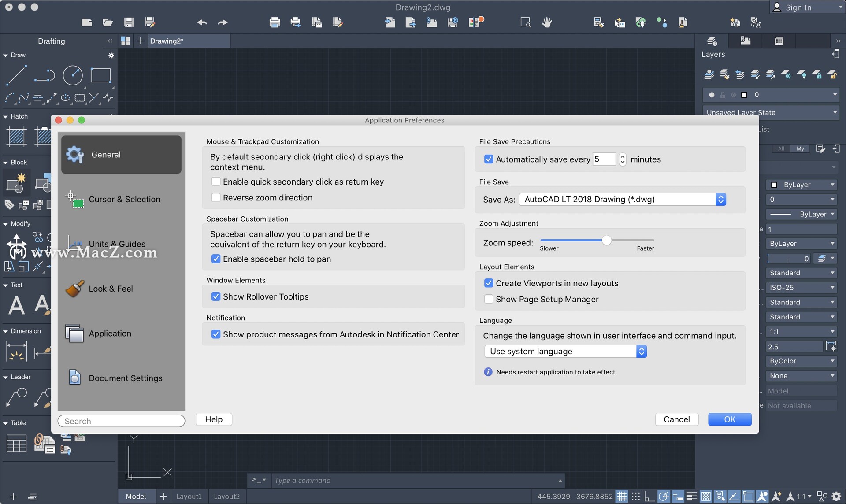Select the Rectangle tool in Draw panel
Image resolution: width=846 pixels, height=504 pixels.
pyautogui.click(x=101, y=75)
